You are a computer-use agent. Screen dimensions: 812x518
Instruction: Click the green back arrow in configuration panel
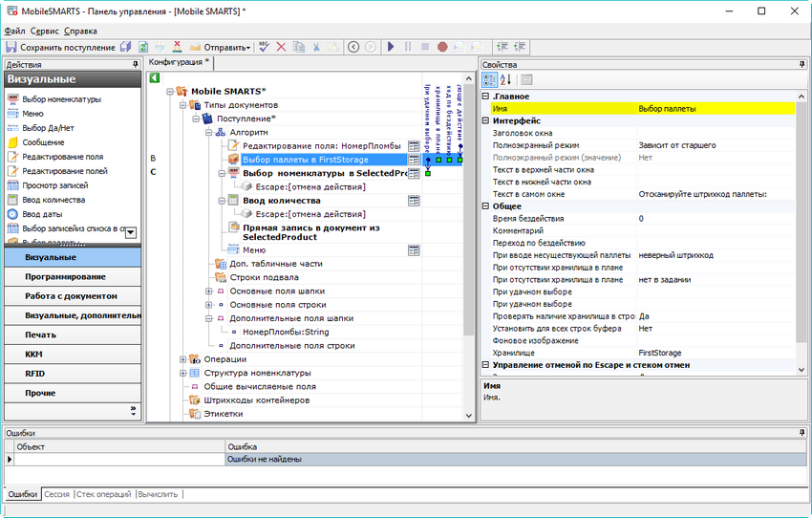pos(155,77)
